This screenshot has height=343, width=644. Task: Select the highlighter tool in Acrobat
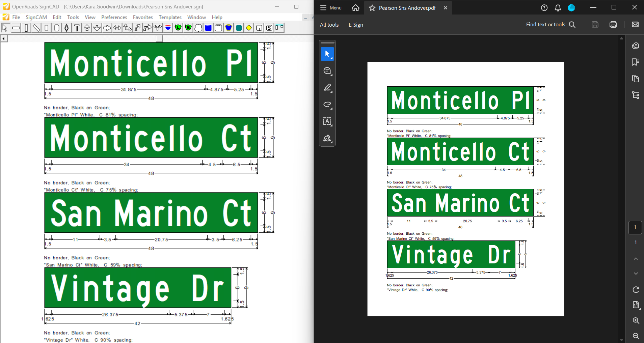click(327, 88)
